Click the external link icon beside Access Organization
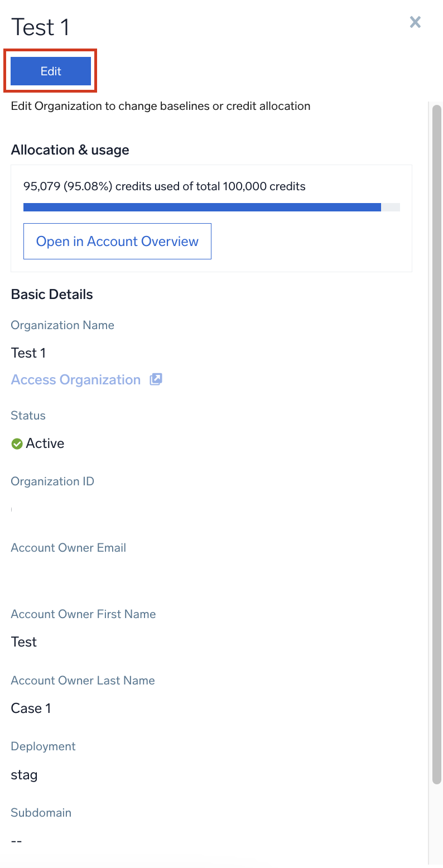The image size is (443, 868). pyautogui.click(x=156, y=380)
